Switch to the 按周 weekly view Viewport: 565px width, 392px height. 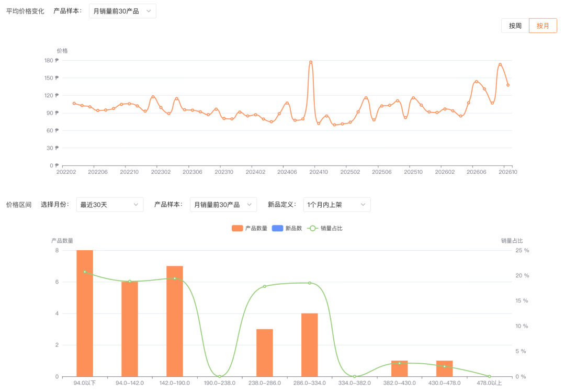[x=515, y=26]
